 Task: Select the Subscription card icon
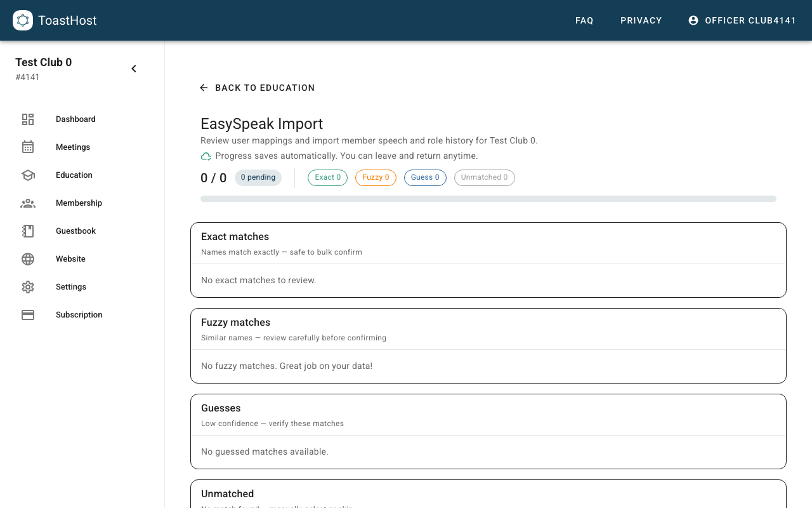[x=27, y=314]
